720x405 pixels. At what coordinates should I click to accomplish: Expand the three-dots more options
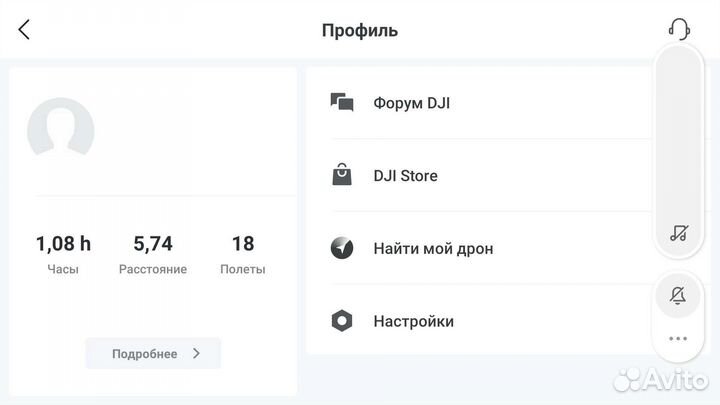click(x=678, y=338)
